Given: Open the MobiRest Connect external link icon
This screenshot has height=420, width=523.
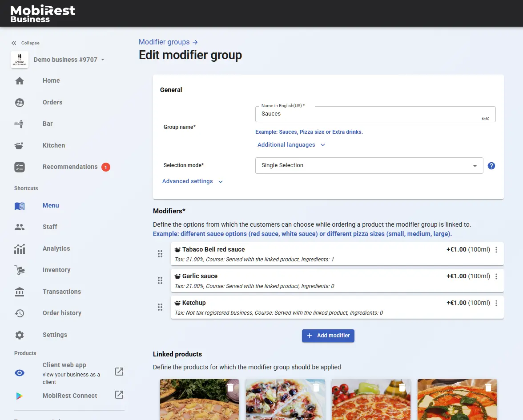Looking at the screenshot, I should coord(119,395).
